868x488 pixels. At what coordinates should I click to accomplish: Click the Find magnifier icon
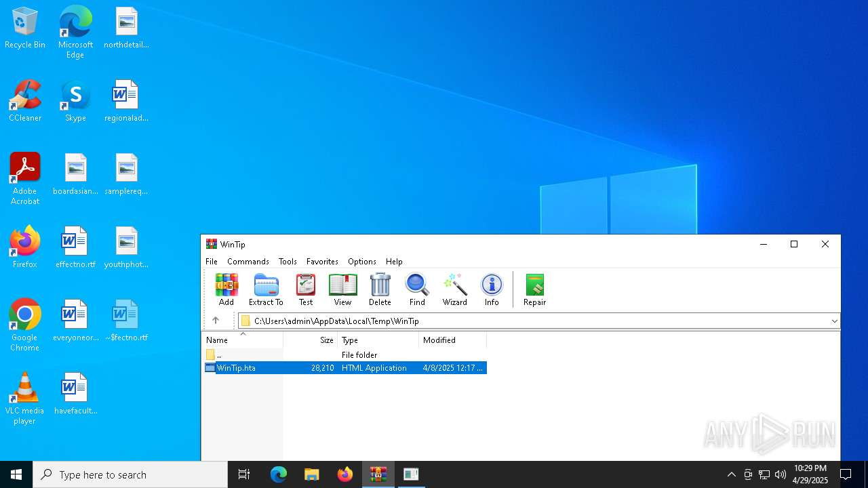tap(417, 290)
